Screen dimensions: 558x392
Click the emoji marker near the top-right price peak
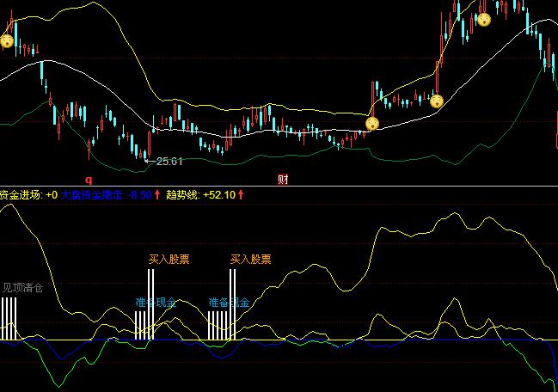click(x=484, y=19)
